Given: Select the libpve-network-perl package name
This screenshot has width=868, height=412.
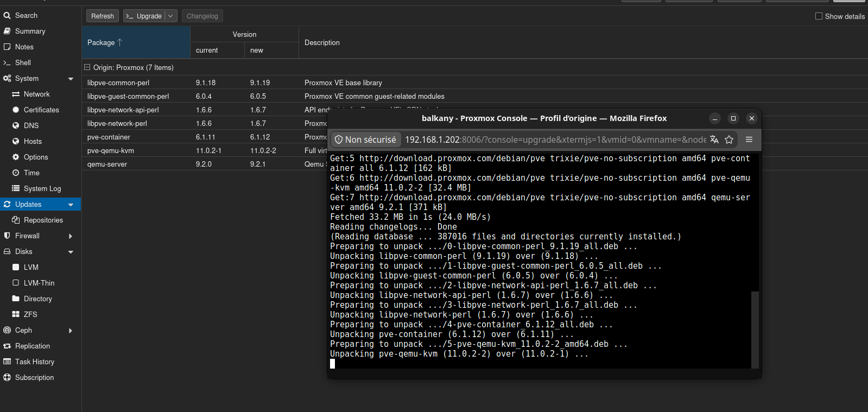Looking at the screenshot, I should (x=117, y=124).
